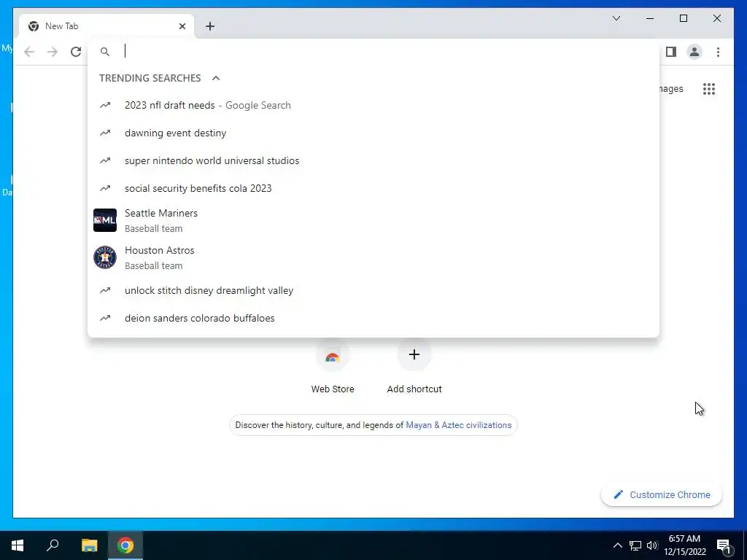Close the New Tab tab
747x560 pixels.
[x=182, y=26]
